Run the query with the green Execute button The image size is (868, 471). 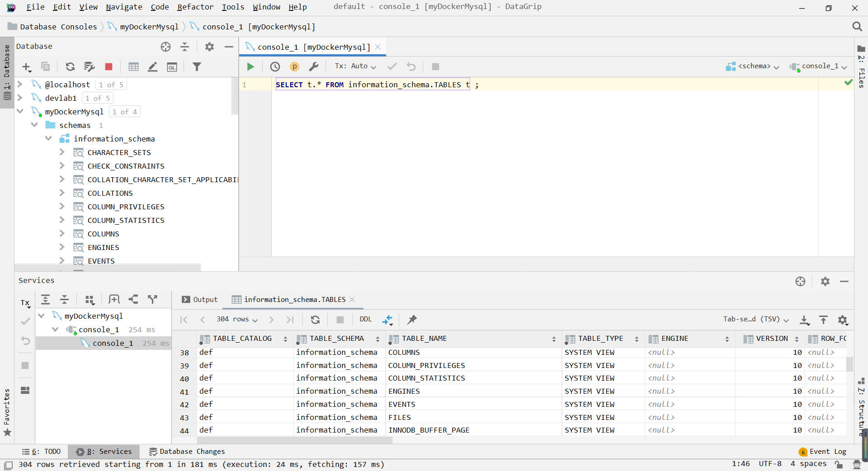250,67
